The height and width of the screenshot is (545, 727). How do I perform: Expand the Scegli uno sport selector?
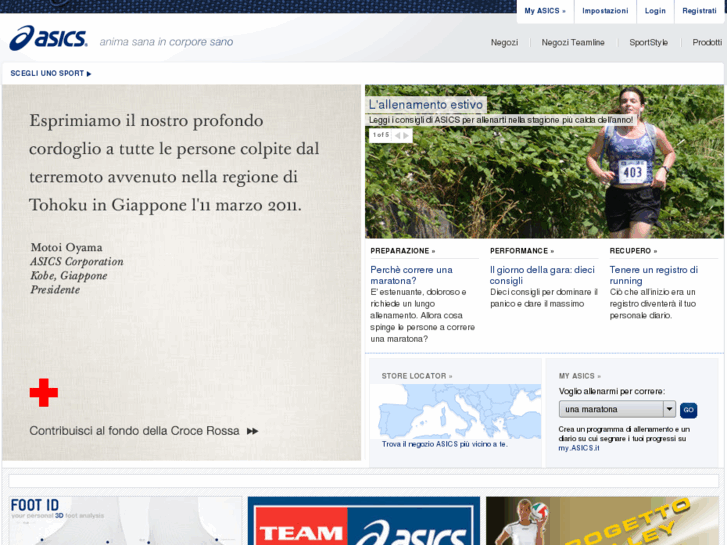click(51, 73)
